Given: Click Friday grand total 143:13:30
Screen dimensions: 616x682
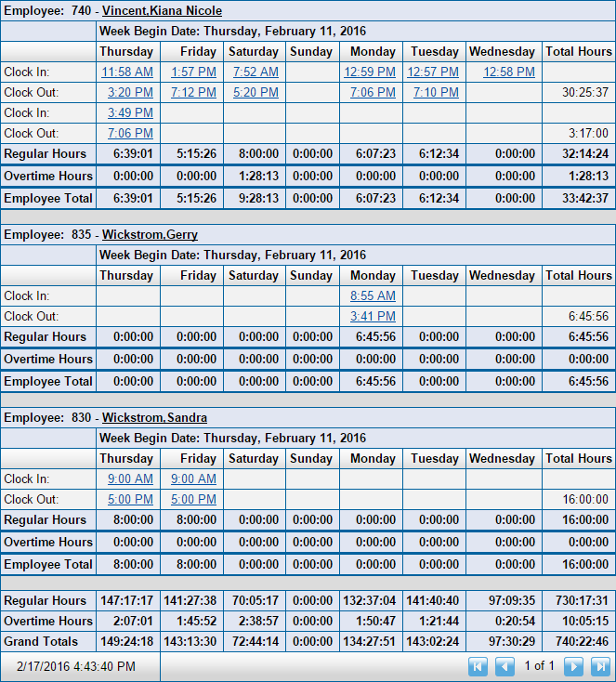Looking at the screenshot, I should tap(190, 642).
